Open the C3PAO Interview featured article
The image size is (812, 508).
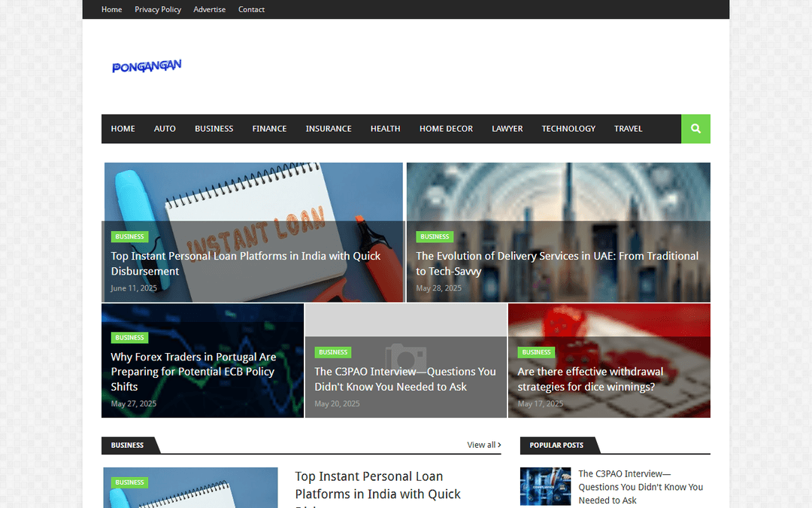[405, 379]
